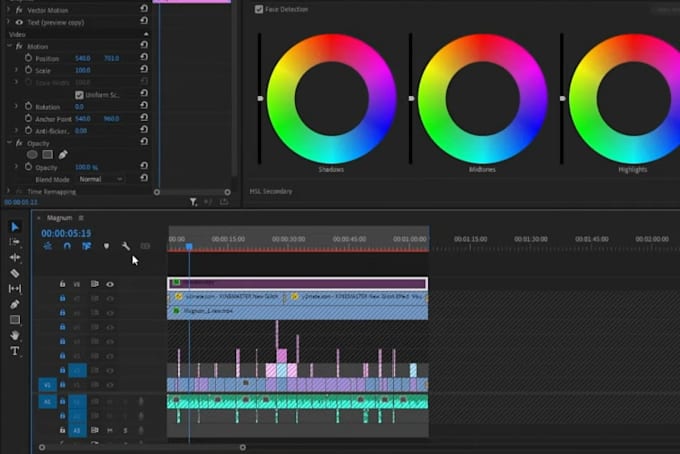Enable voice-over record on track A3
The width and height of the screenshot is (680, 454).
point(141,430)
